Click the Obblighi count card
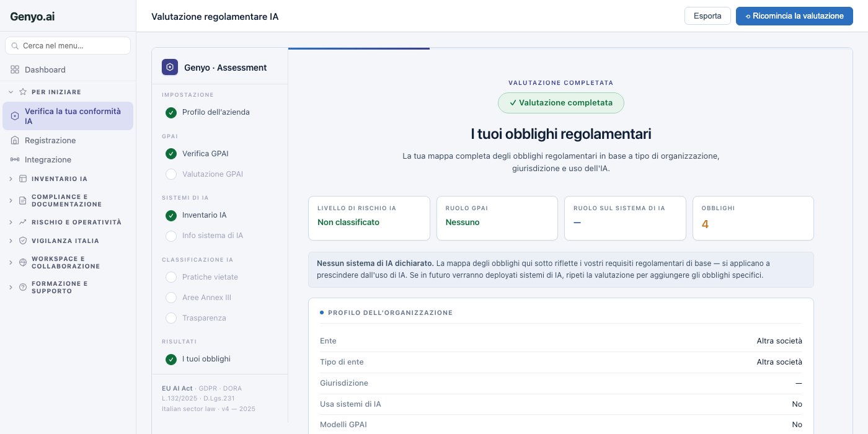 click(753, 218)
